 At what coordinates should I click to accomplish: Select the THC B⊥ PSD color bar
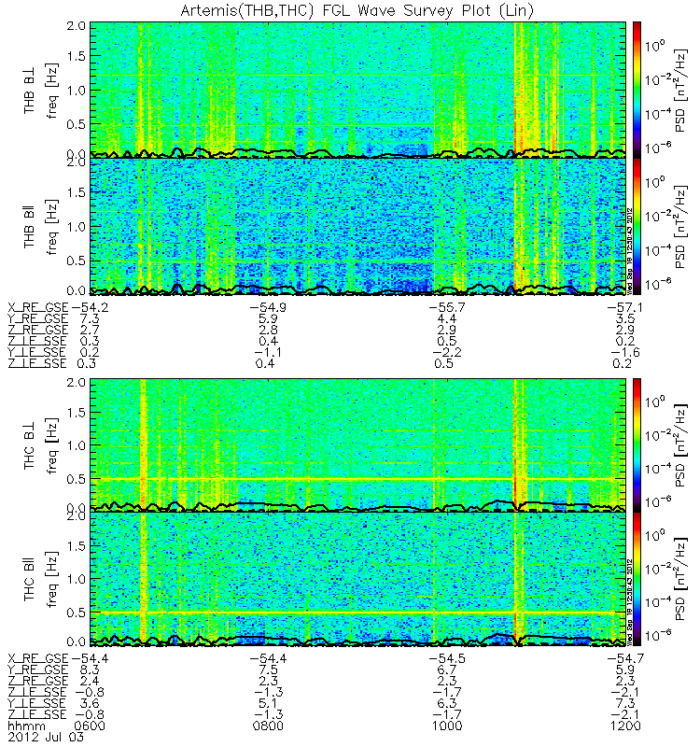pos(637,445)
